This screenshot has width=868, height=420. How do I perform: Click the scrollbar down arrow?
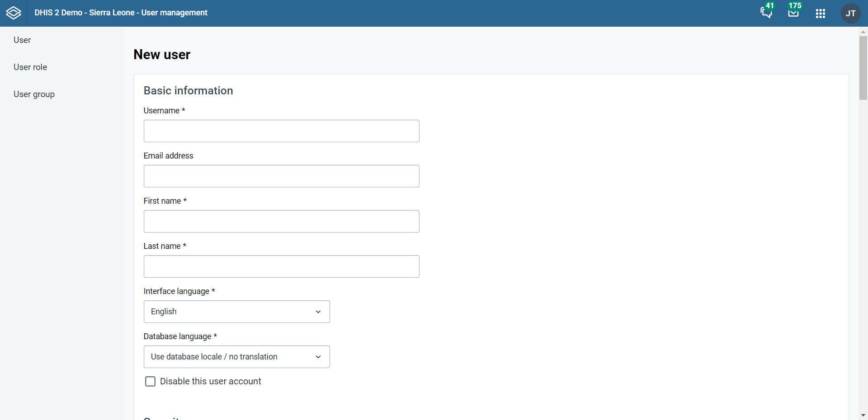click(863, 415)
